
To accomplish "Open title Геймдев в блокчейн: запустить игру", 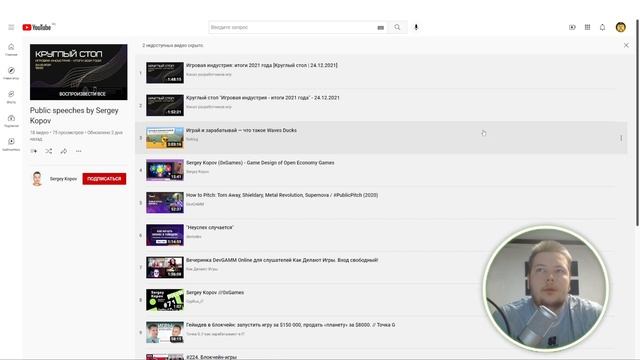I will [x=291, y=325].
